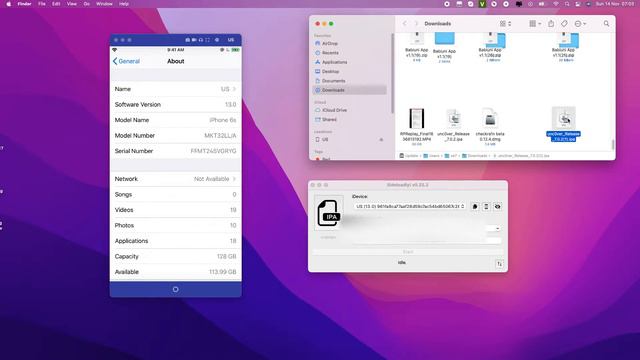The width and height of the screenshot is (640, 360).
Task: Open Finder group-by dropdown in toolbar
Action: click(535, 24)
